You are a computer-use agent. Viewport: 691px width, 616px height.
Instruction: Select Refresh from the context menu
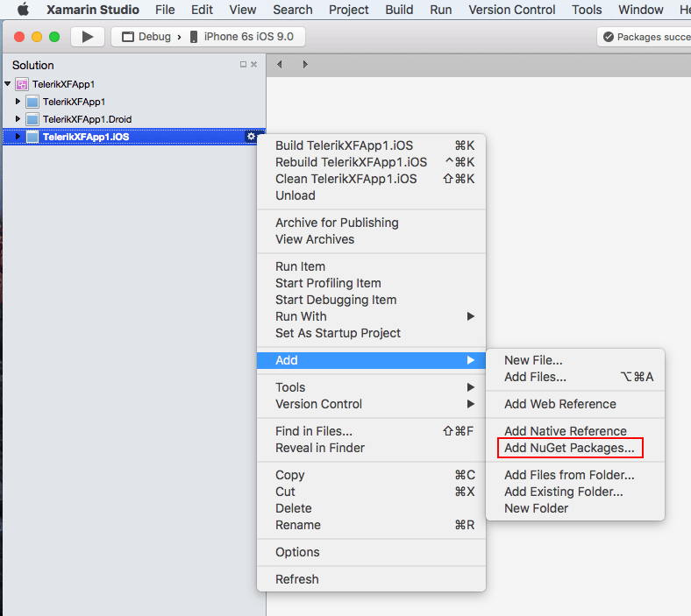pyautogui.click(x=371, y=579)
